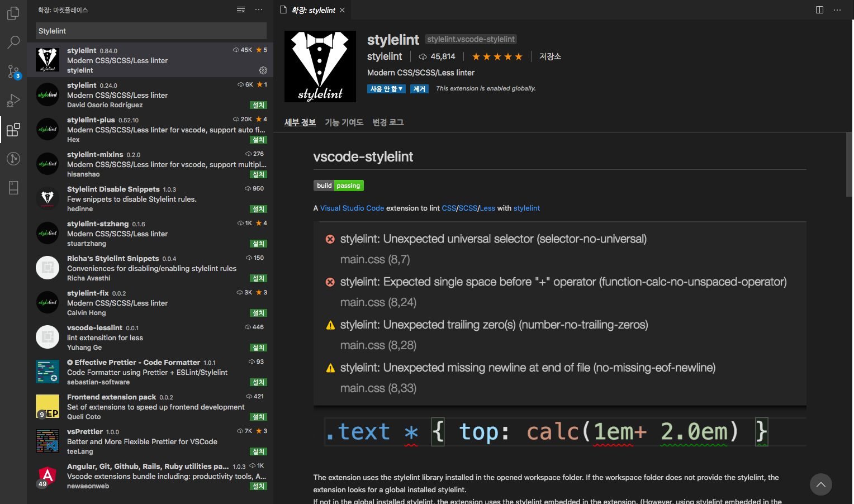854x504 pixels.
Task: Install the stylelint-fix extension
Action: point(259,313)
